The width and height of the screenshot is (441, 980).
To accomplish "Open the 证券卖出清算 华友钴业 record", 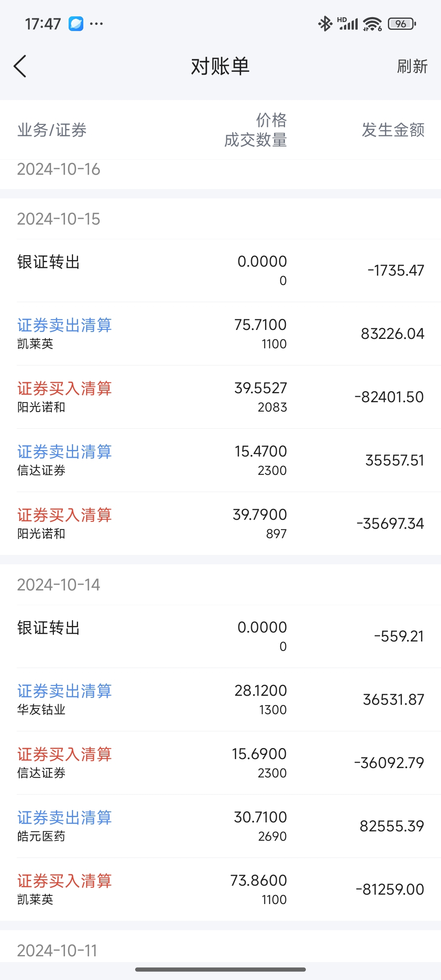I will (220, 699).
